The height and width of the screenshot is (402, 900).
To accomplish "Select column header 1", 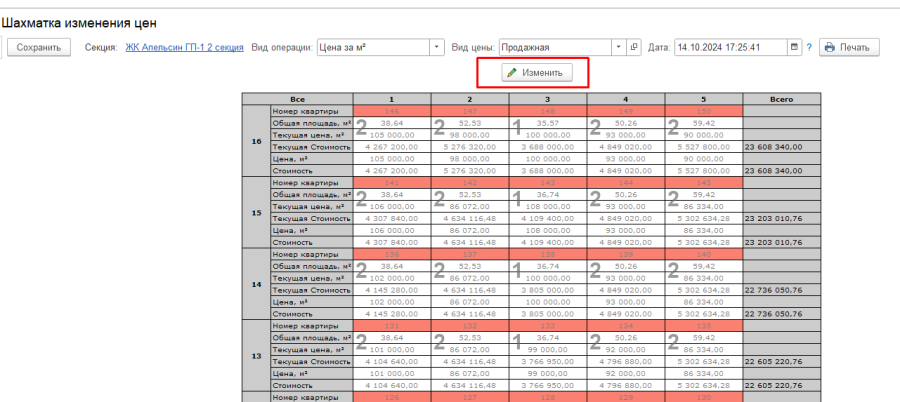I will click(392, 99).
